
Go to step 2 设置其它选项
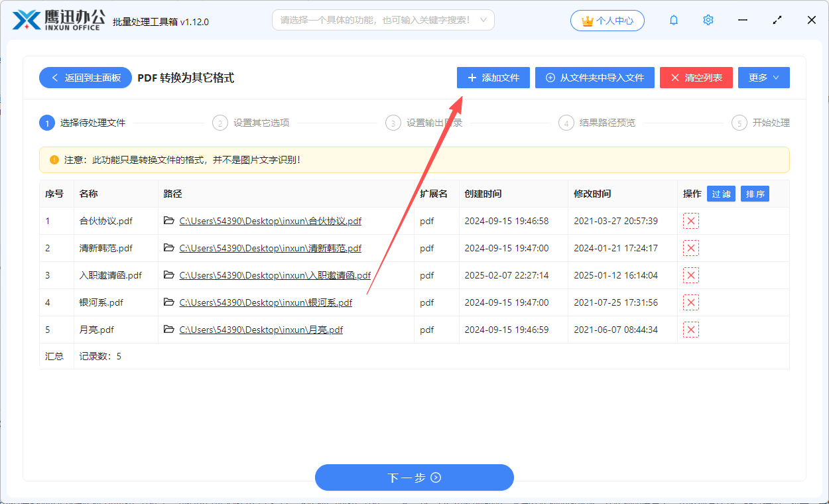pos(251,123)
